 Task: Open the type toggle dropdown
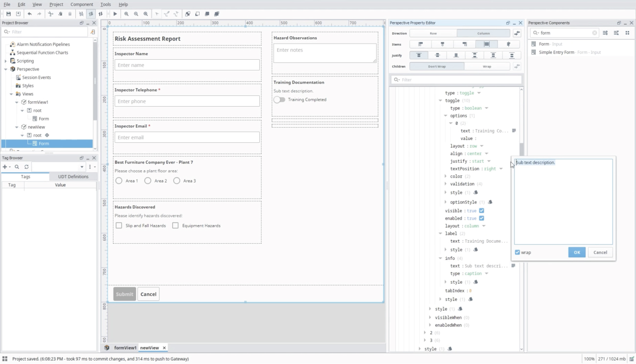click(478, 92)
